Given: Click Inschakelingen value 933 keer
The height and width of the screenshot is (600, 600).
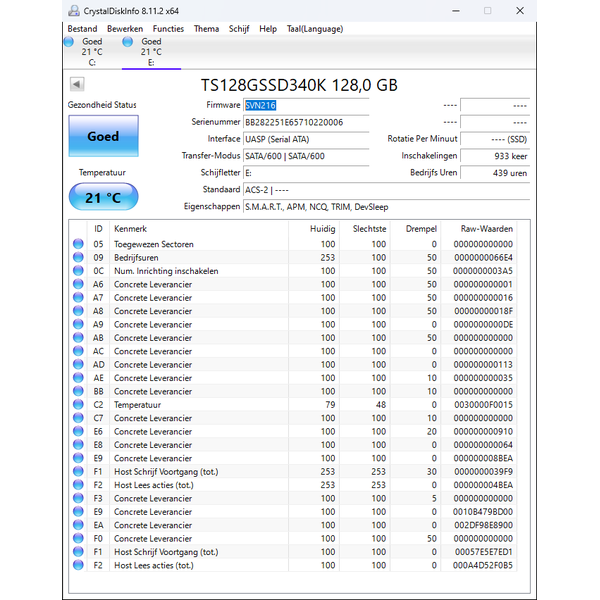Looking at the screenshot, I should point(495,156).
